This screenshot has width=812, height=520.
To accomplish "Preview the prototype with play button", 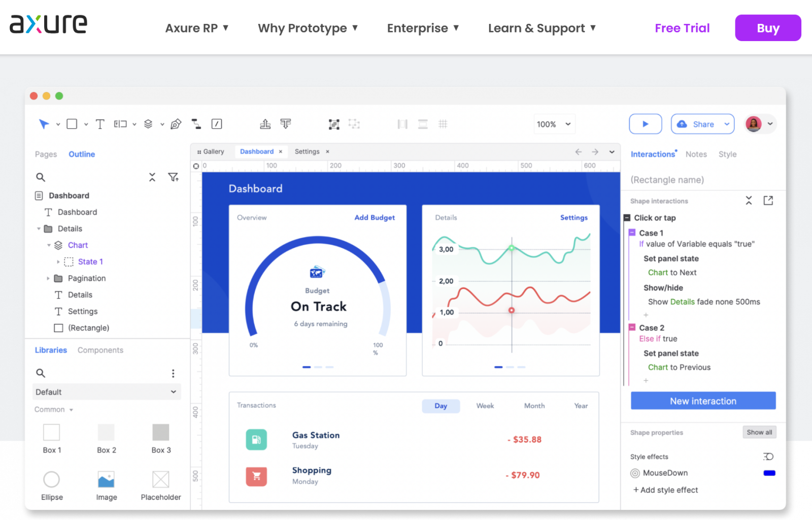I will coord(646,124).
